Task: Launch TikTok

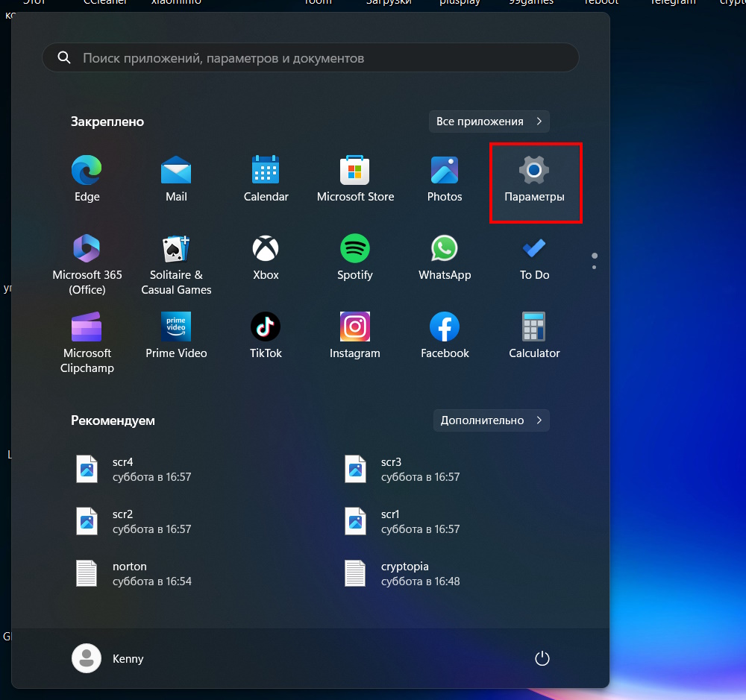Action: click(266, 337)
